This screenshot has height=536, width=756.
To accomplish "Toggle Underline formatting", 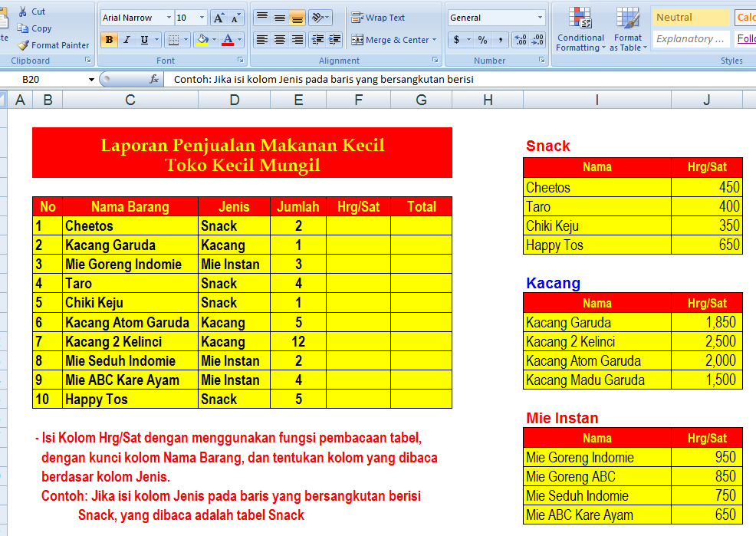I will [x=144, y=40].
